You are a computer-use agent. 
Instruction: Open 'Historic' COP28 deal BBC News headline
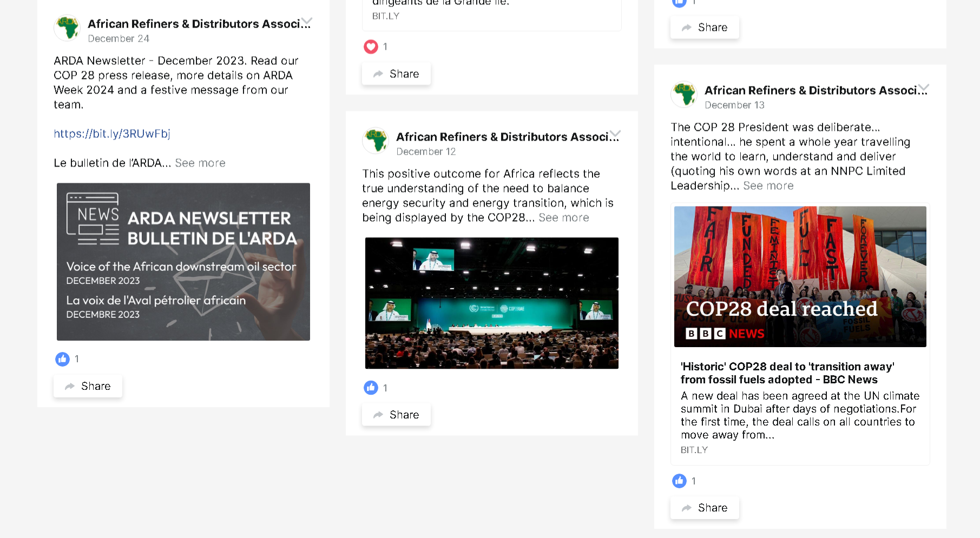787,373
